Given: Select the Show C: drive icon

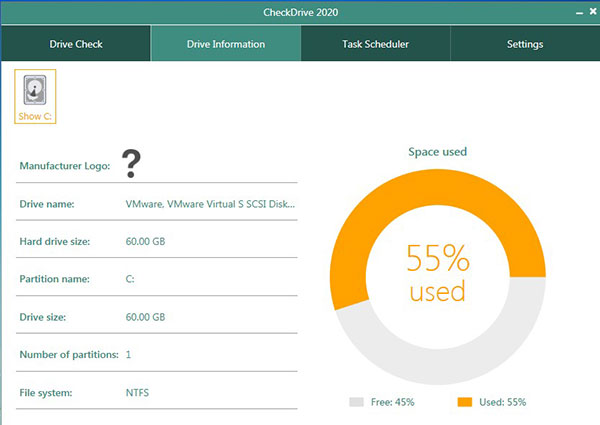Looking at the screenshot, I should pos(35,96).
